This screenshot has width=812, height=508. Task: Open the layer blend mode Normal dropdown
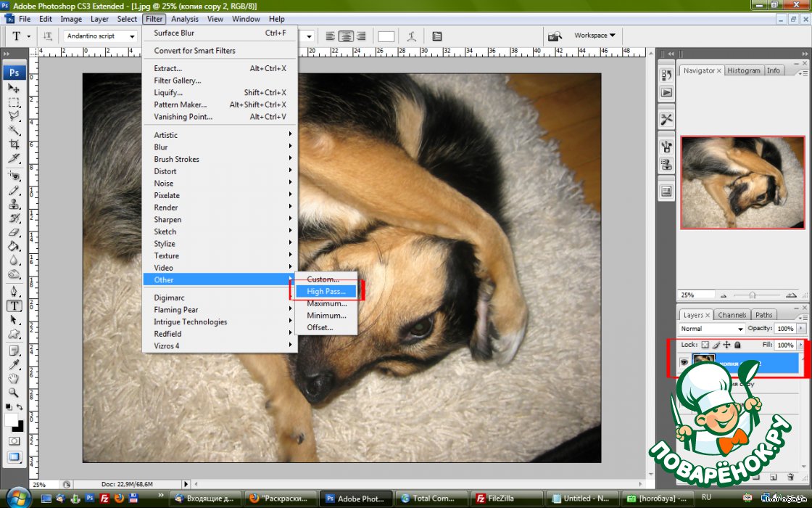[712, 329]
